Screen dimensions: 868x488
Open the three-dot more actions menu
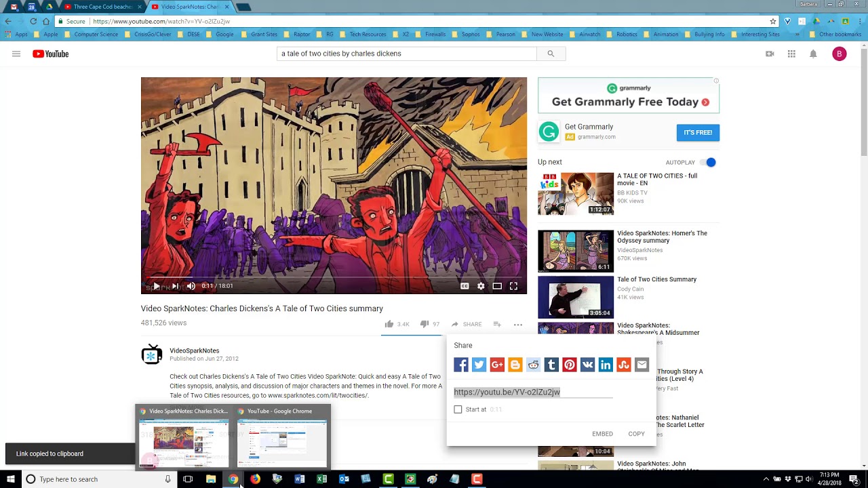[x=518, y=324]
